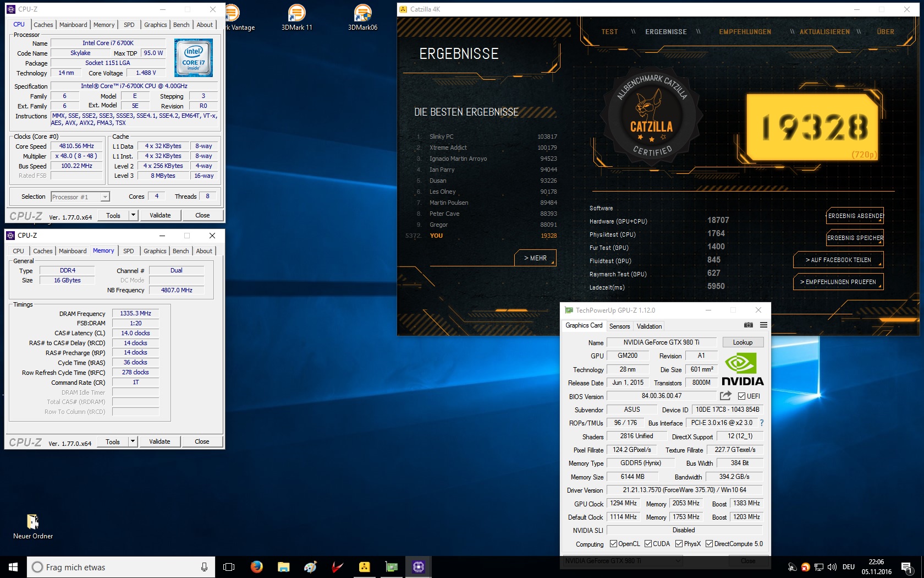Image resolution: width=924 pixels, height=578 pixels.
Task: Click ERGEBNIS ABSENDEN in Catzilla
Action: (x=855, y=216)
